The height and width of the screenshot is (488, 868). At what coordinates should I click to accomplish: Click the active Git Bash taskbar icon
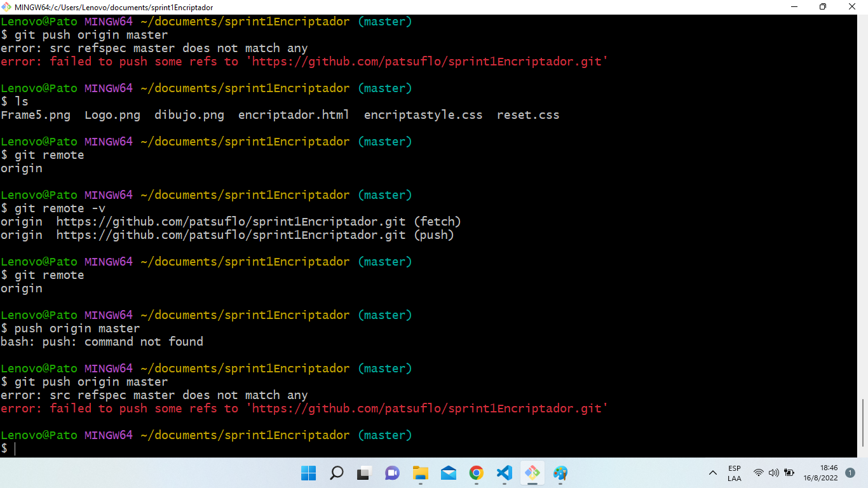tap(532, 473)
